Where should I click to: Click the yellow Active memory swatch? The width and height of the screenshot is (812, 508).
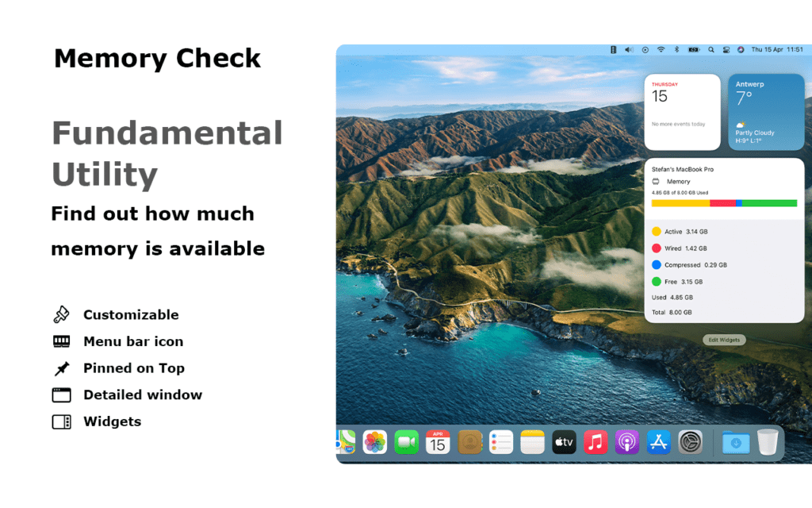(656, 231)
